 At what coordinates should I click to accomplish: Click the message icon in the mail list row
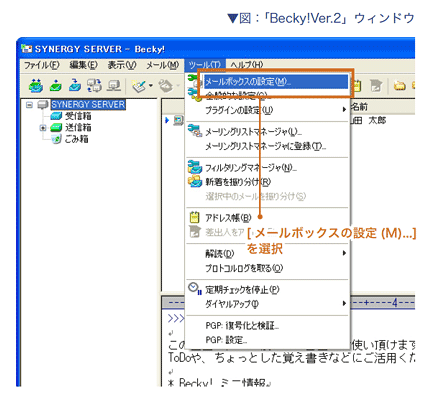coord(178,120)
